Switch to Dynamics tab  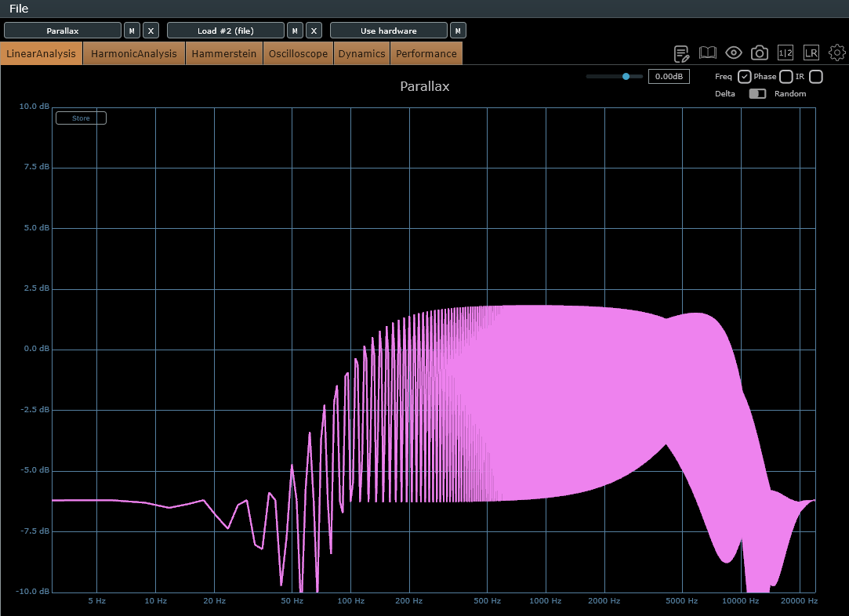[x=361, y=53]
